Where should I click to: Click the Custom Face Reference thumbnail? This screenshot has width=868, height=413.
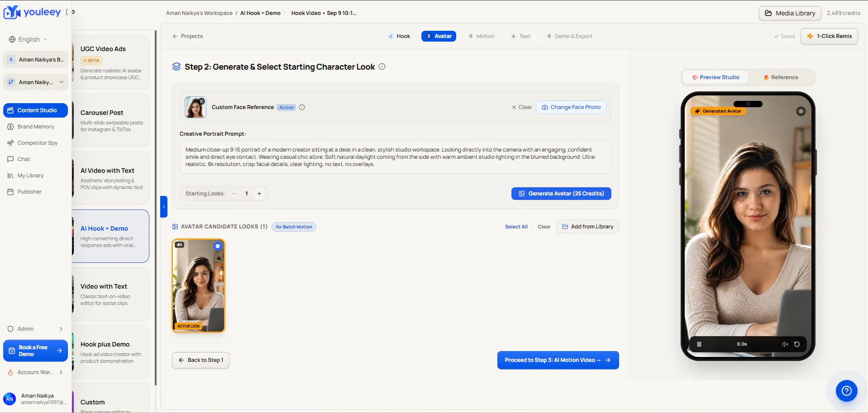pyautogui.click(x=196, y=107)
